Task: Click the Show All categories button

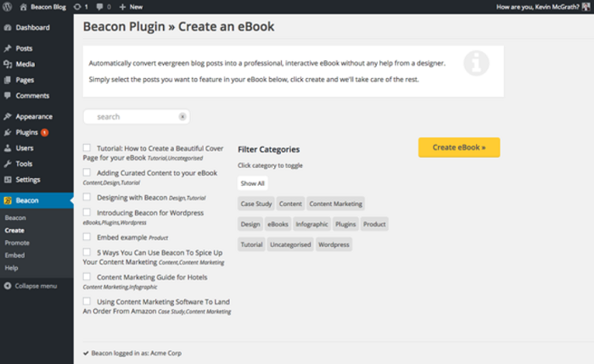Action: tap(253, 183)
